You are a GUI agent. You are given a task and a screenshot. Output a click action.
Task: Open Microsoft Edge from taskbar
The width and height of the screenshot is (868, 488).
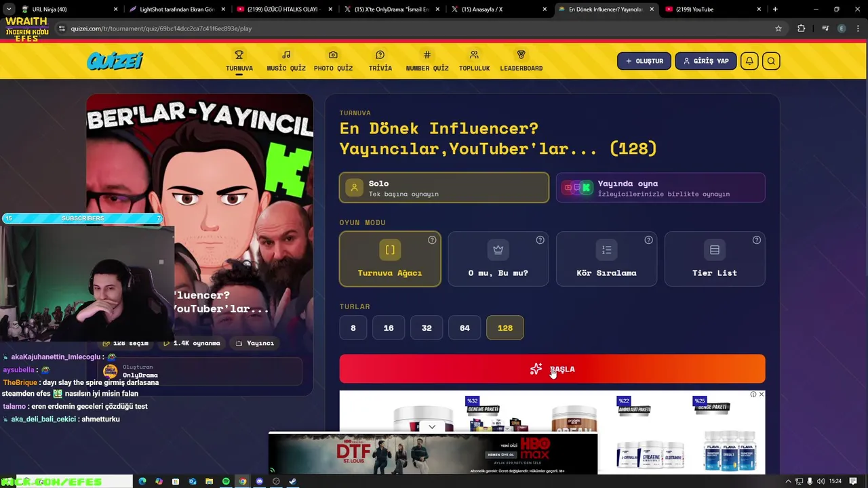(x=142, y=481)
